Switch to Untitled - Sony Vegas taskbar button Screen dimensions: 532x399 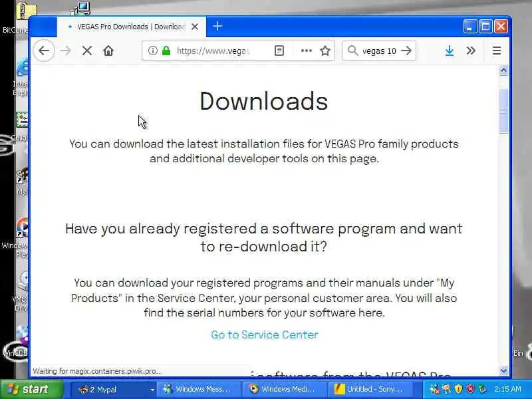tap(370, 390)
